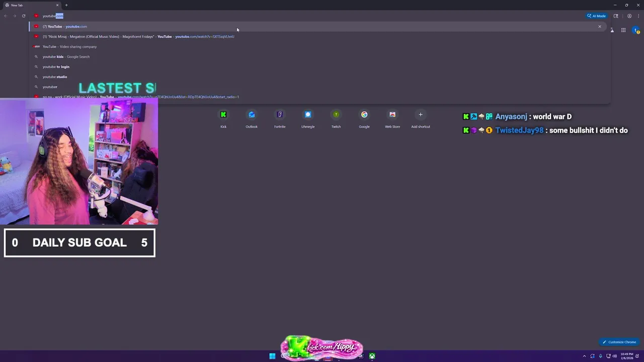The height and width of the screenshot is (362, 644).
Task: Close the New Tab tab
Action: pos(57,5)
